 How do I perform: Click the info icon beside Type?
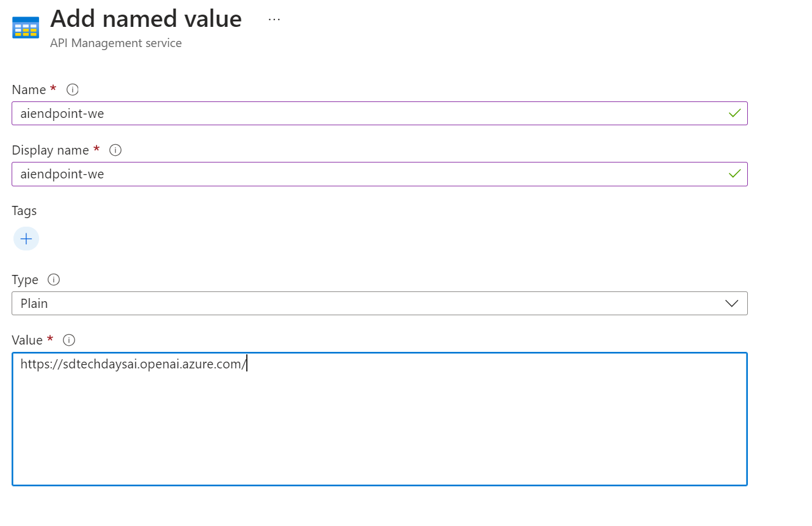point(54,280)
